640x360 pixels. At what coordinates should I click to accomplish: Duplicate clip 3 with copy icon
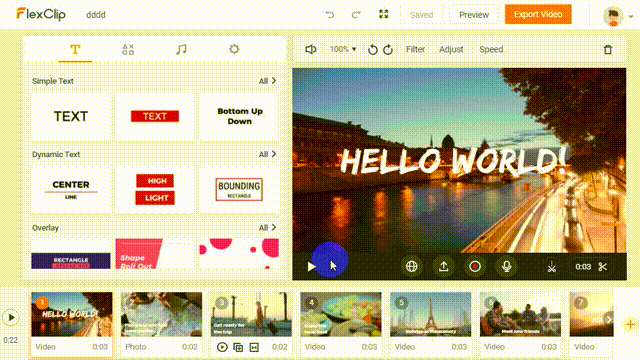click(238, 347)
